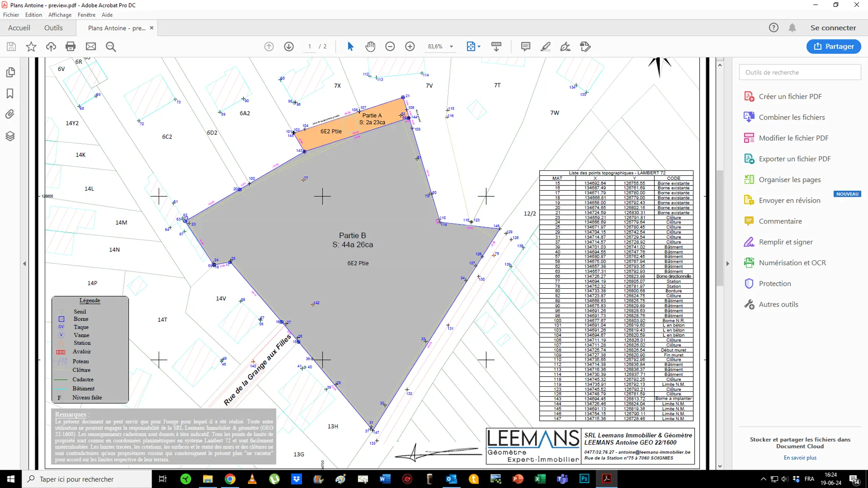This screenshot has width=868, height=488.
Task: Click in Outils de recherche field
Action: (x=800, y=72)
